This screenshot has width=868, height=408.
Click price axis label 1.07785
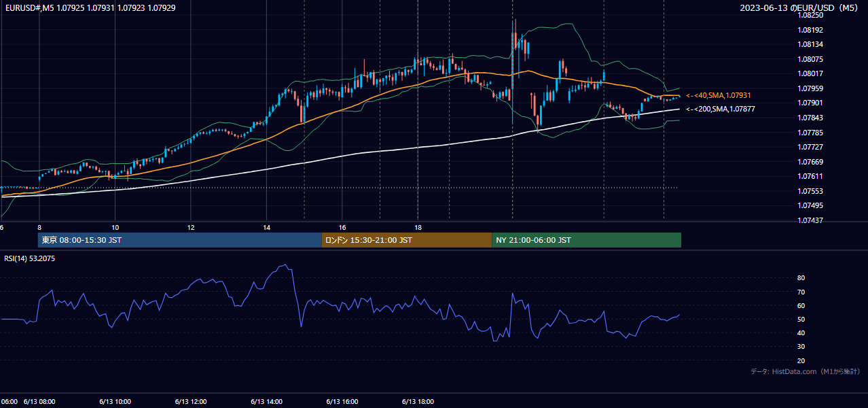pyautogui.click(x=810, y=133)
